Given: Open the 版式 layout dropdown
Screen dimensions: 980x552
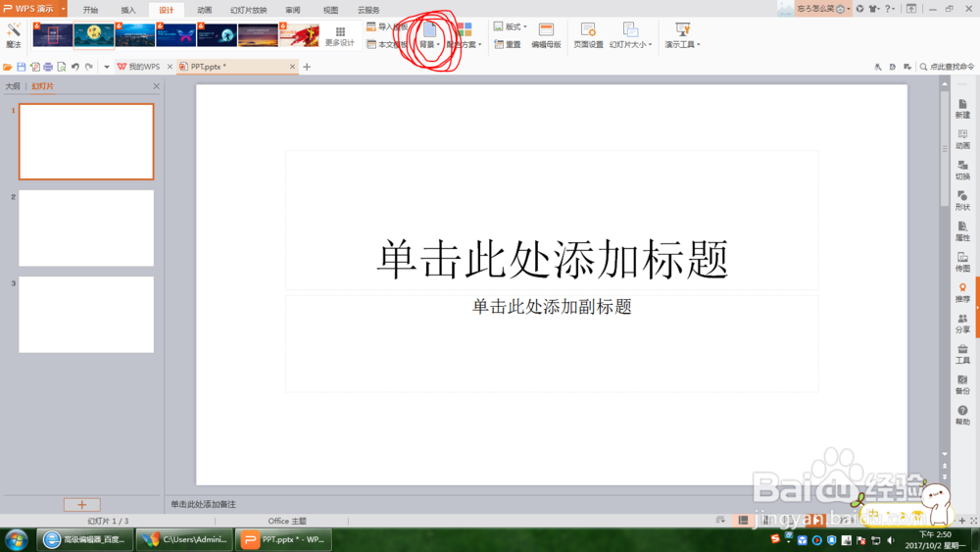Looking at the screenshot, I should point(510,26).
